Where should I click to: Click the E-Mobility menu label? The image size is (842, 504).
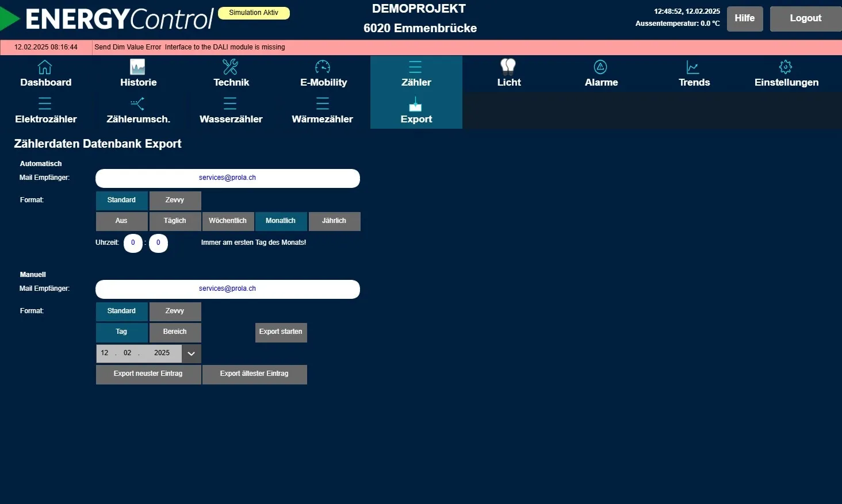click(324, 82)
